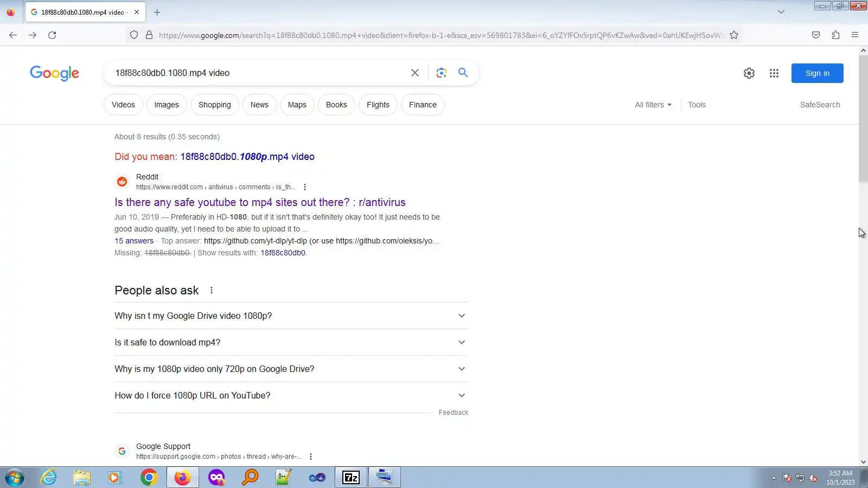The image size is (868, 488).
Task: Open the Save to Pocket icon
Action: click(x=816, y=35)
